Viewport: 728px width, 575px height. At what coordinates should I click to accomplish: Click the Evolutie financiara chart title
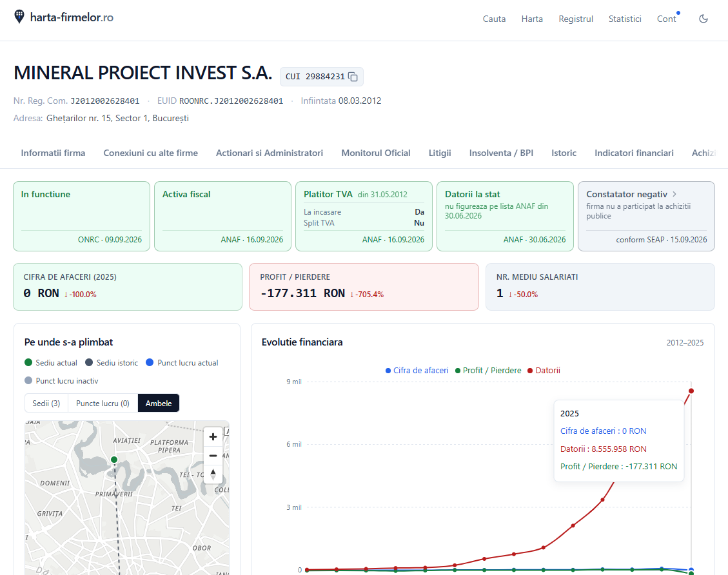pos(302,342)
